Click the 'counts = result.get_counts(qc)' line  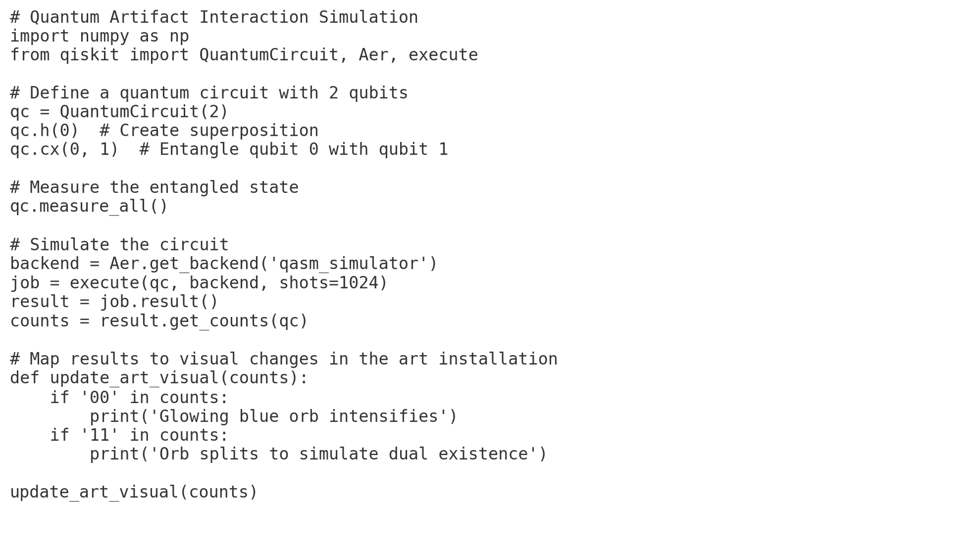159,321
